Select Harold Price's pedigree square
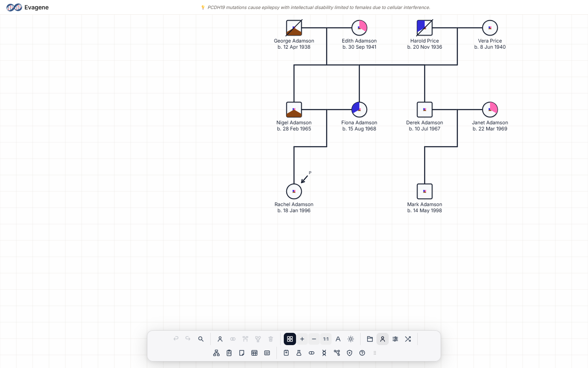Viewport: 588px width, 368px height. point(425,28)
